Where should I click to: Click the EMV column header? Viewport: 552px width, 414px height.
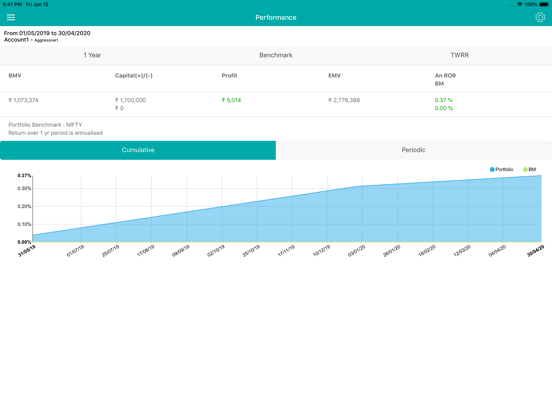click(334, 76)
